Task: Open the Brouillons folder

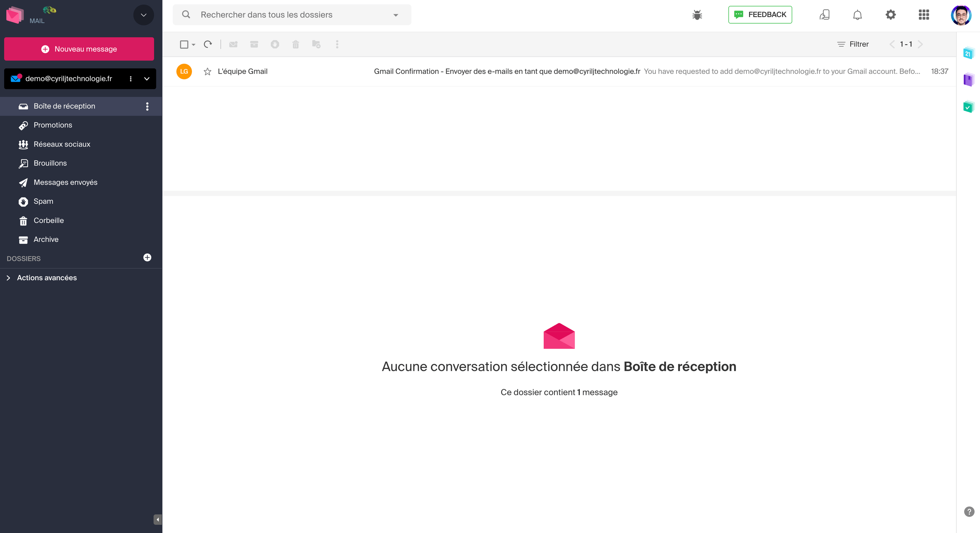Action: coord(50,163)
